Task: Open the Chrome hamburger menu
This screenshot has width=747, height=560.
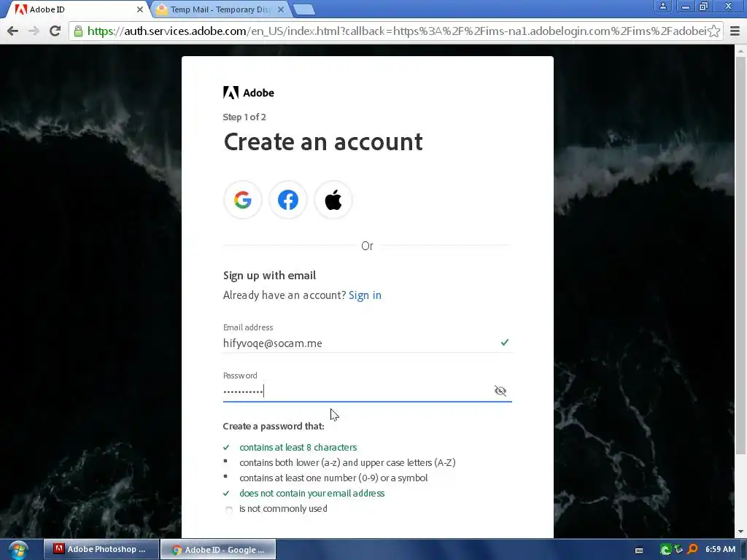Action: click(735, 31)
